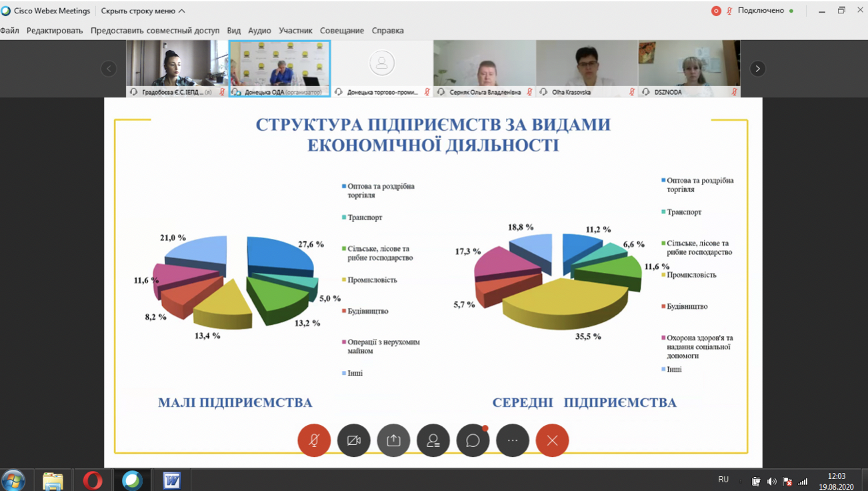This screenshot has height=491, width=868.
Task: Click muted mic icon of Серняк Ольга
Action: (530, 92)
